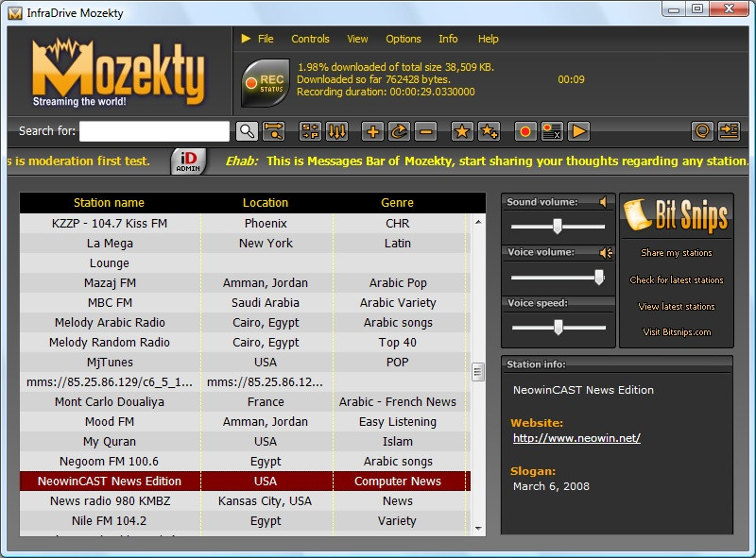
Task: Play the selected station
Action: click(x=578, y=131)
